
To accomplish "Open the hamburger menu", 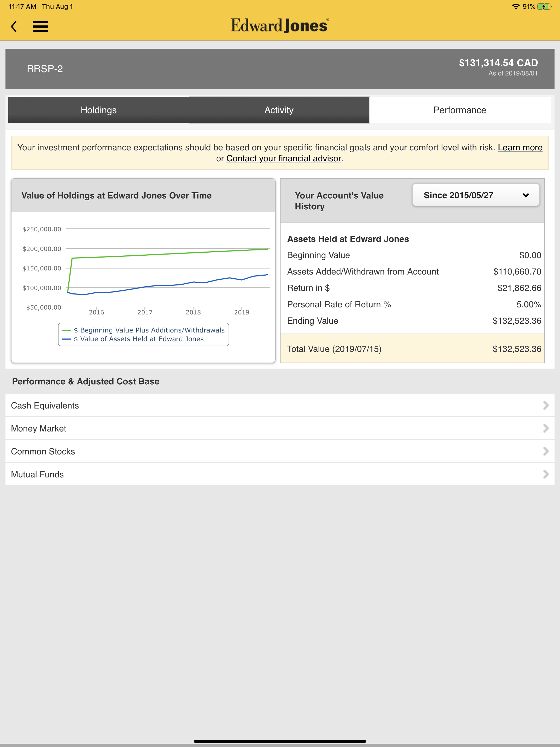I will point(40,26).
